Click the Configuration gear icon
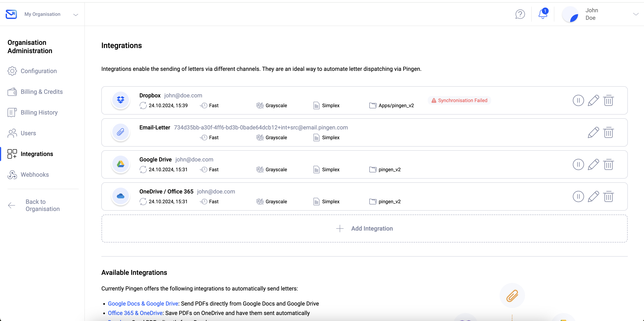The width and height of the screenshot is (644, 321). [12, 71]
